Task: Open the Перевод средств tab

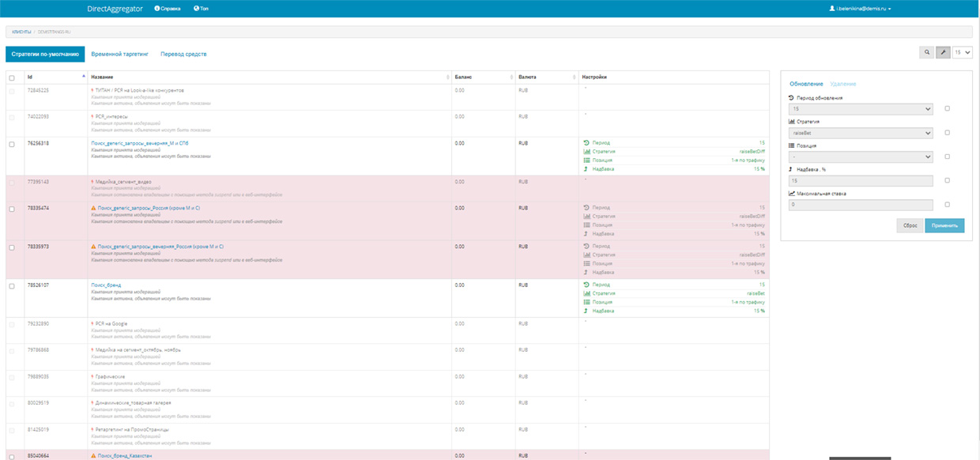Action: click(183, 54)
